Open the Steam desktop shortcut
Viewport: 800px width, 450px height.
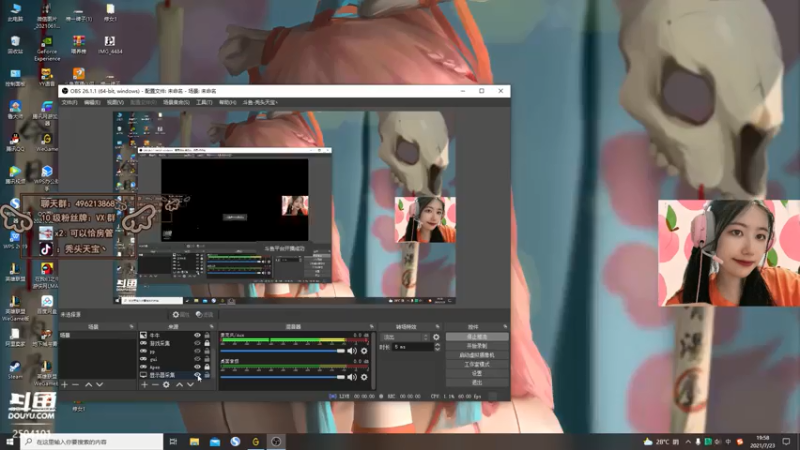tap(15, 370)
